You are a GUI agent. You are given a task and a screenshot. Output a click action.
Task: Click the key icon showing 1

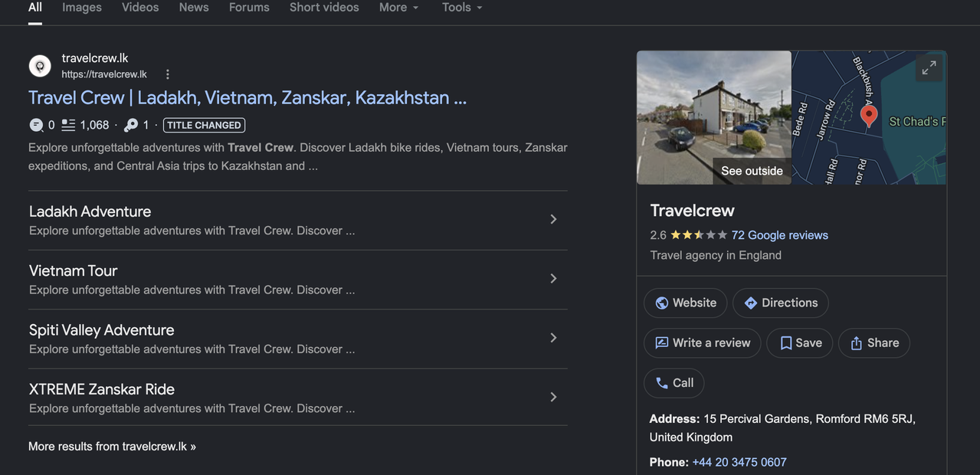pos(131,125)
